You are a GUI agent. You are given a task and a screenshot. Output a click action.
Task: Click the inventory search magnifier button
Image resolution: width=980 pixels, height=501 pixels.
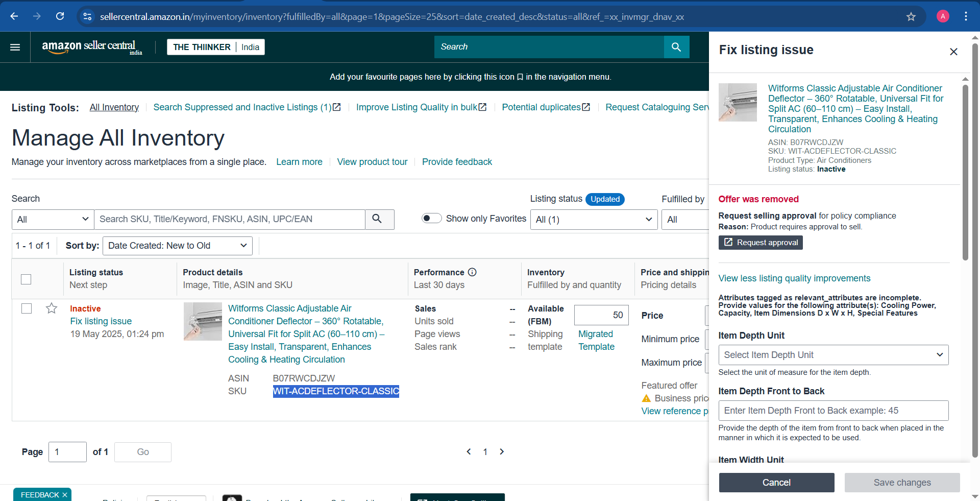coord(379,219)
